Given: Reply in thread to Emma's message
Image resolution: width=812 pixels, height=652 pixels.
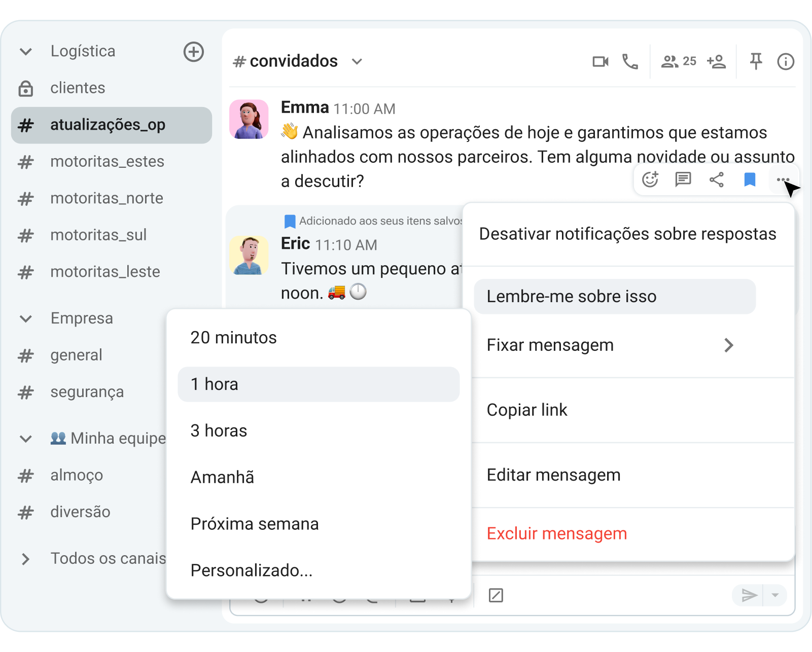Looking at the screenshot, I should click(683, 179).
